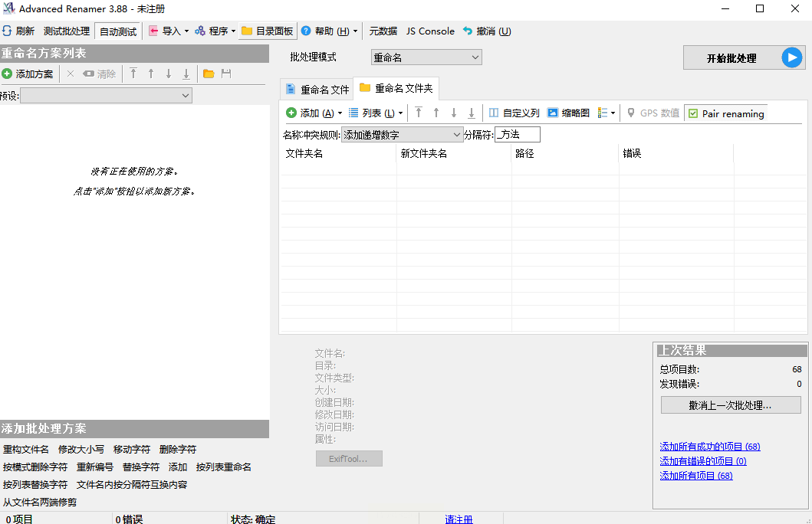Click the 撤消 undo icon
The width and height of the screenshot is (812, 524).
pos(468,31)
